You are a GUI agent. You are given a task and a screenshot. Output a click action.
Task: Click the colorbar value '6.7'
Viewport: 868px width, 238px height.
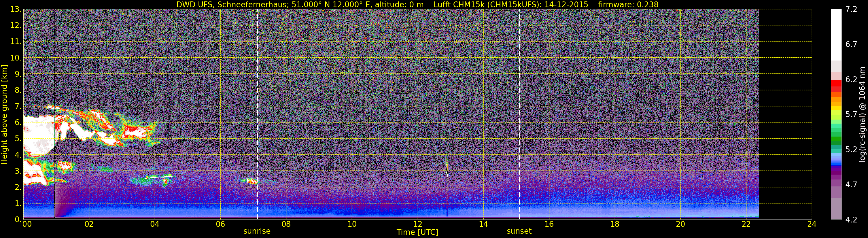pos(851,44)
